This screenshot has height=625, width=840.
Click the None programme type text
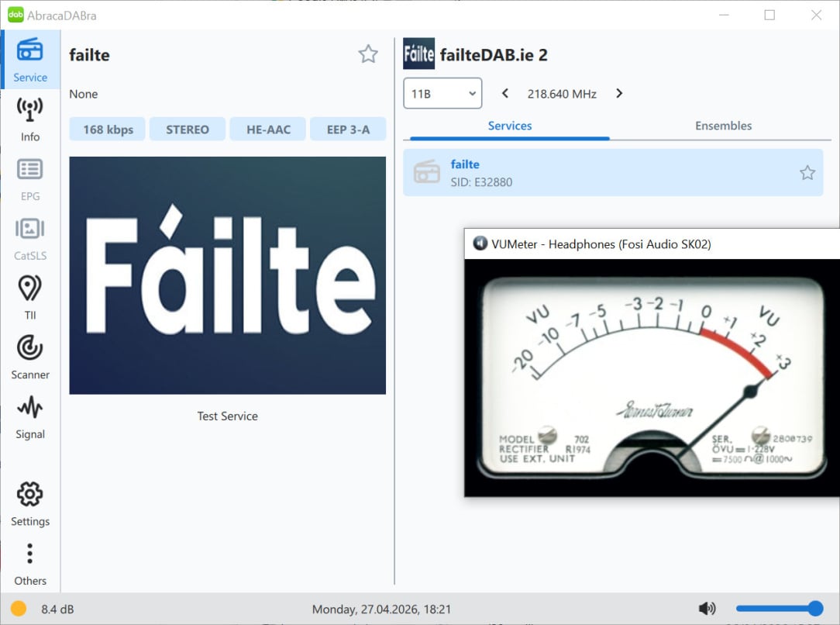coord(84,94)
